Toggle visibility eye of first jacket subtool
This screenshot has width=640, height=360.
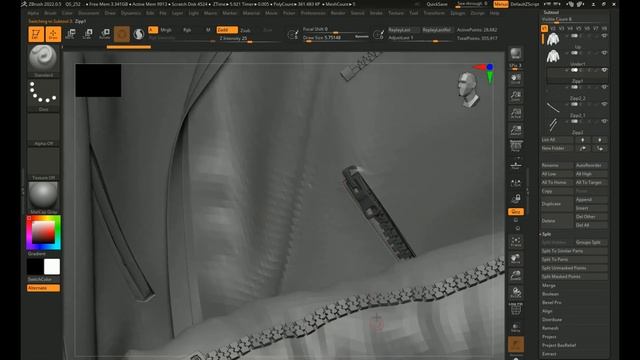click(604, 36)
